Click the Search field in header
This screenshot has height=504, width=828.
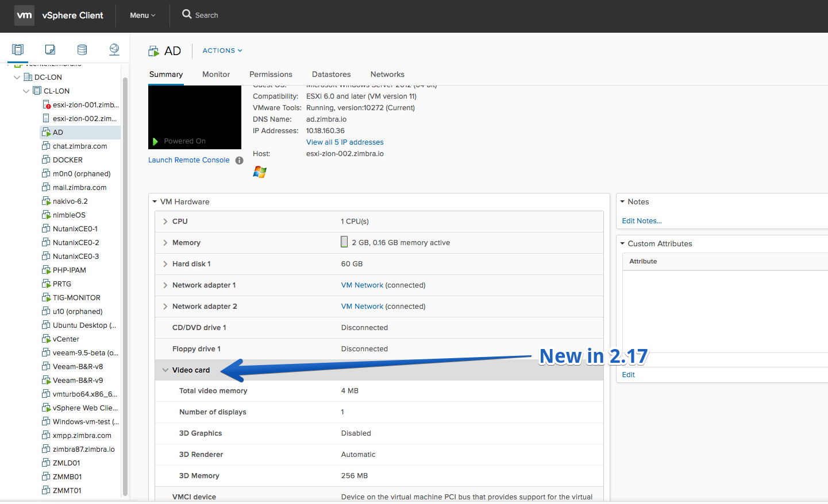pos(206,15)
